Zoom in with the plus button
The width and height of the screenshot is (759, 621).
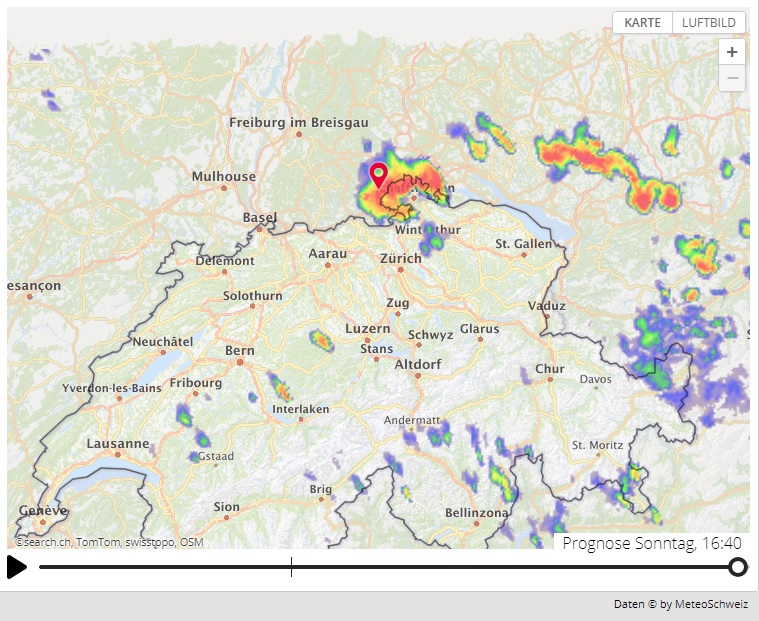[732, 52]
